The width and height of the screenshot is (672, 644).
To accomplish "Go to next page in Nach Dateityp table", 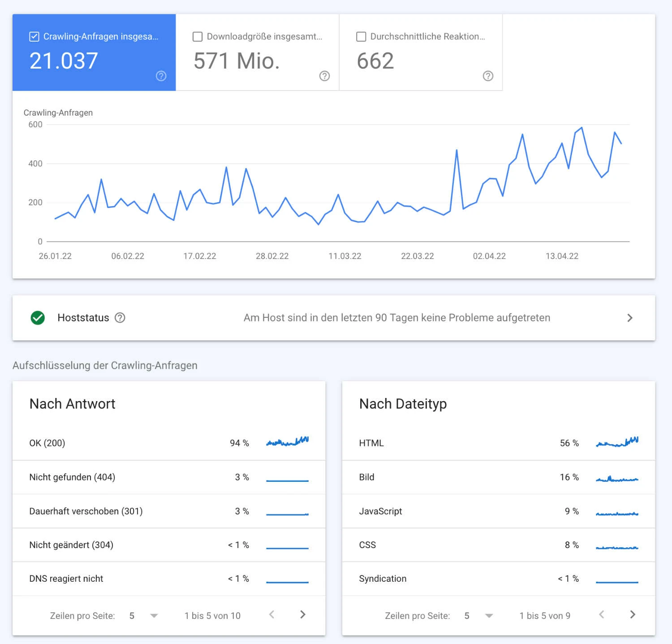I will click(633, 615).
